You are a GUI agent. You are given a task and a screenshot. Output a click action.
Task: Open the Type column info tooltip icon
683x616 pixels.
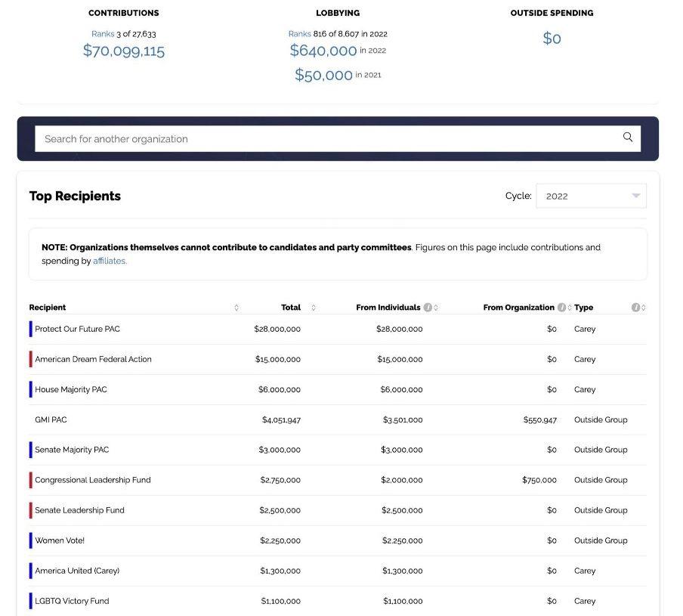[635, 308]
